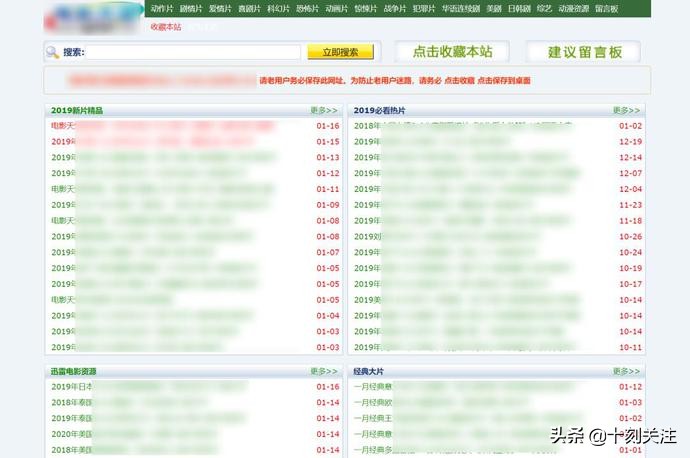Go to the 日韩剧 category
The image size is (690, 458).
[x=519, y=8]
